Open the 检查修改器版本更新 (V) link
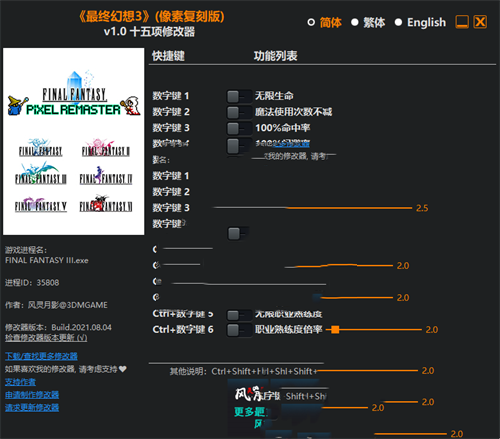The height and width of the screenshot is (439, 500). [46, 338]
